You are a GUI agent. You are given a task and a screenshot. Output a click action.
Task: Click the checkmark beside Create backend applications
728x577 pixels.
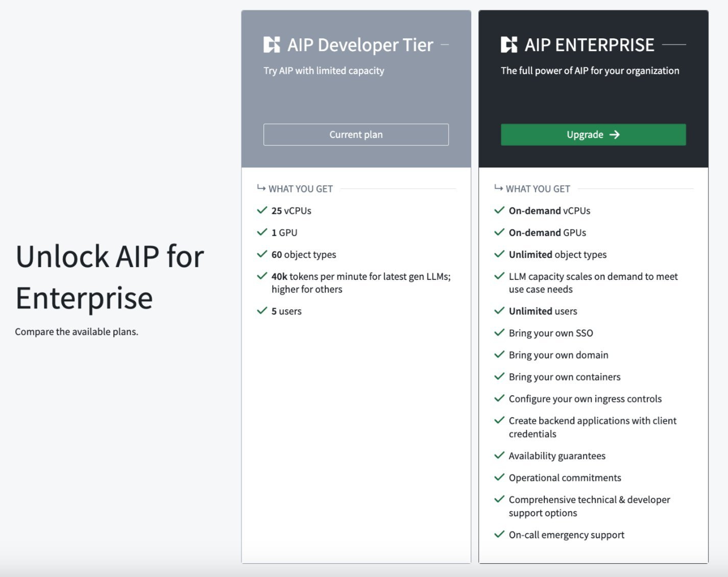coord(499,421)
